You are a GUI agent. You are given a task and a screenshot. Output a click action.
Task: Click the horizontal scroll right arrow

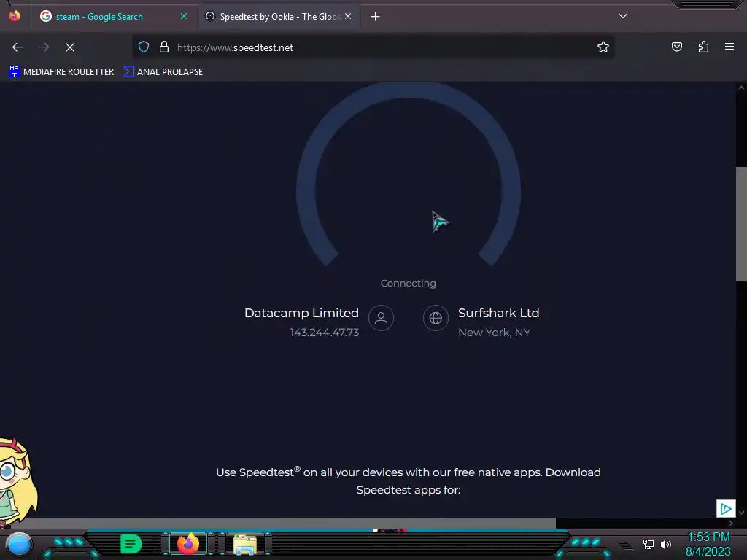[x=731, y=523]
